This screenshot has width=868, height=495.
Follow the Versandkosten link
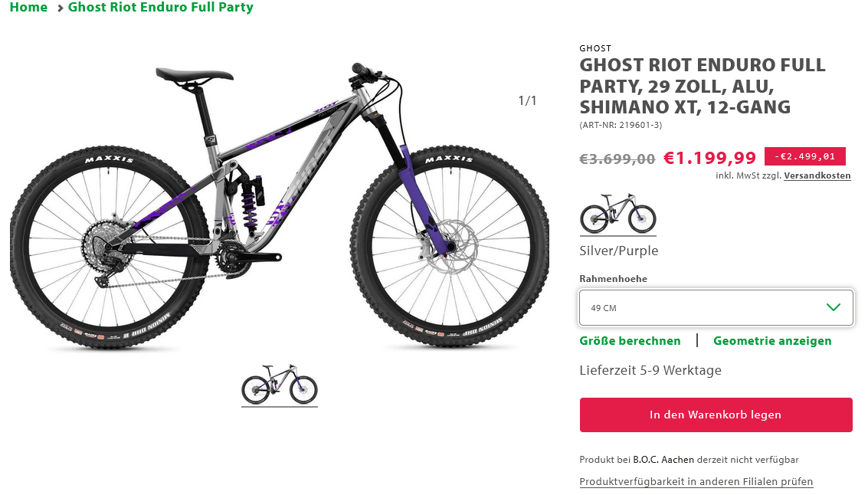[x=817, y=175]
